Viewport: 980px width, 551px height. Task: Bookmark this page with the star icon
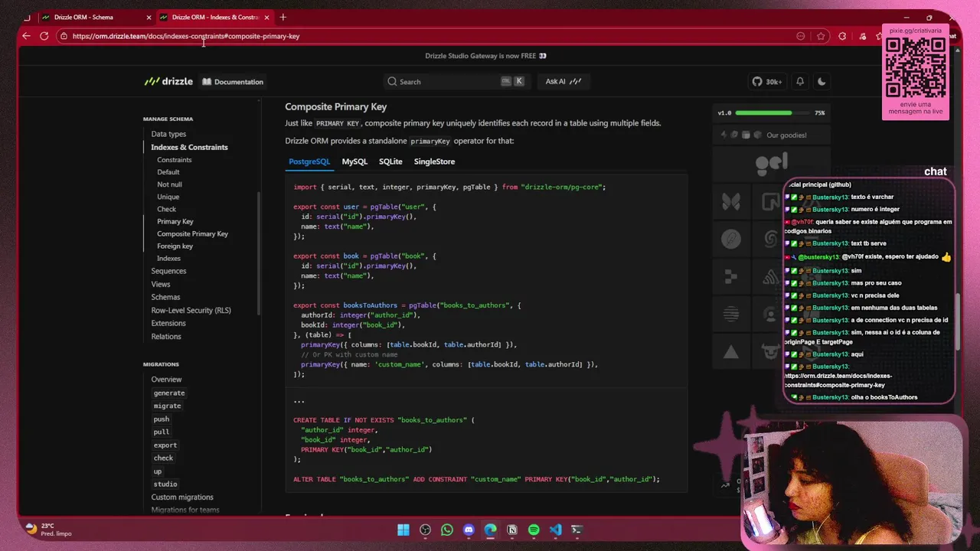[821, 36]
